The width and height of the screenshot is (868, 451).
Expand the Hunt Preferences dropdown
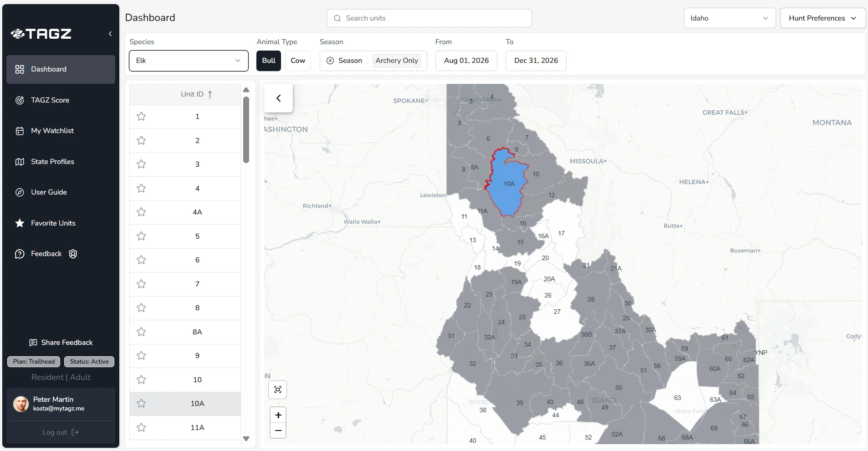(x=822, y=18)
